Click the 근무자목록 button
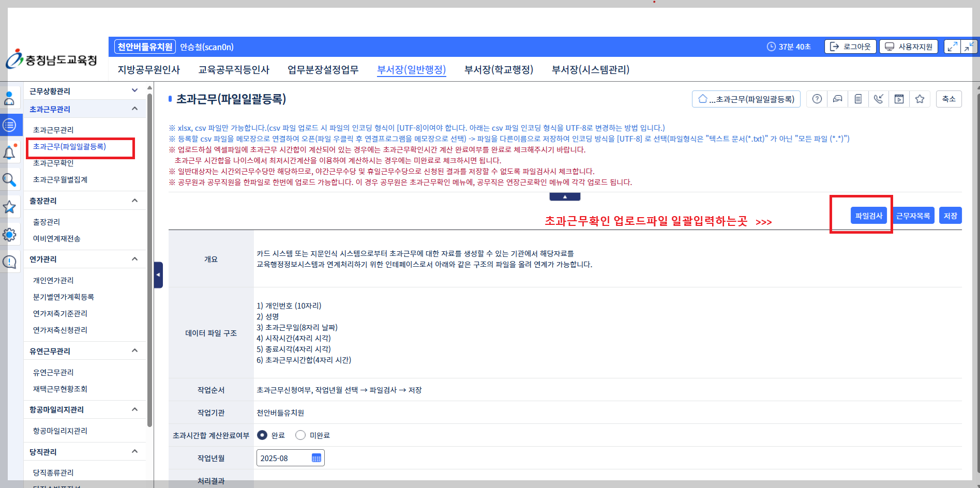 coord(913,216)
